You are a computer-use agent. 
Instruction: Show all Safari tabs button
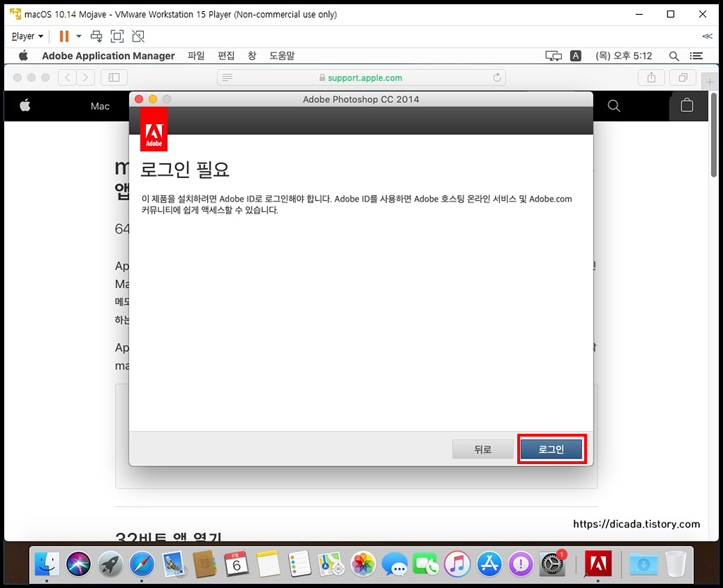point(683,77)
